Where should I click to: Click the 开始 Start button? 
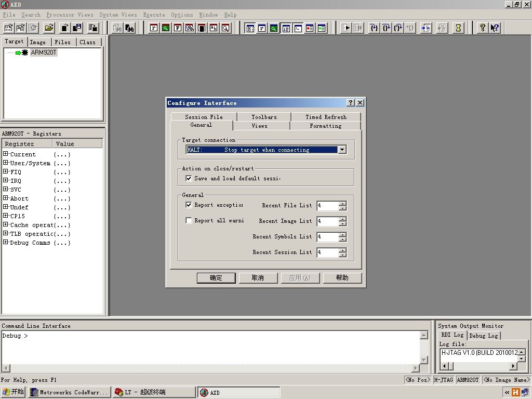pos(14,392)
